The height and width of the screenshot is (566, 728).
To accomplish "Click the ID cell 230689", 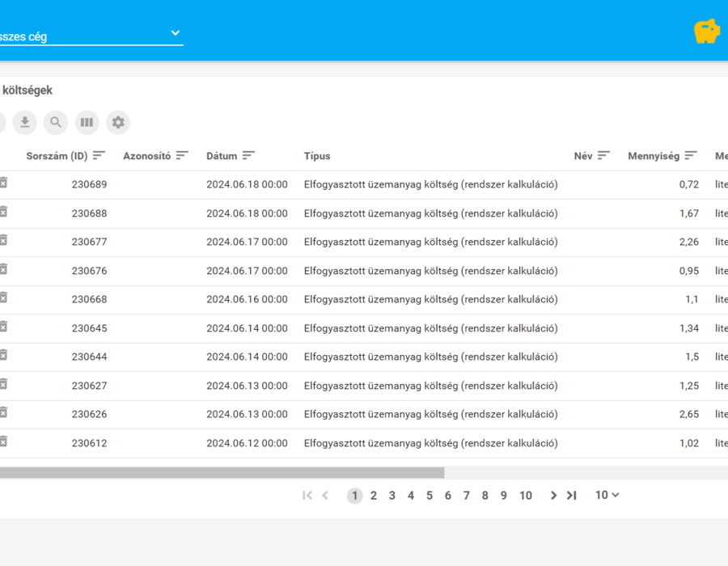I will click(x=89, y=184).
